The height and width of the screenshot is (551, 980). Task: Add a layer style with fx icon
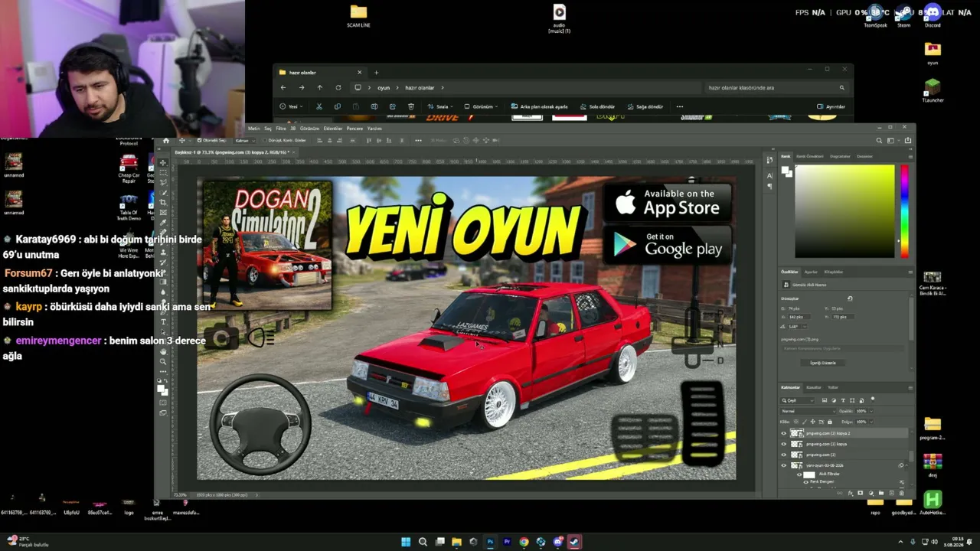pyautogui.click(x=850, y=494)
